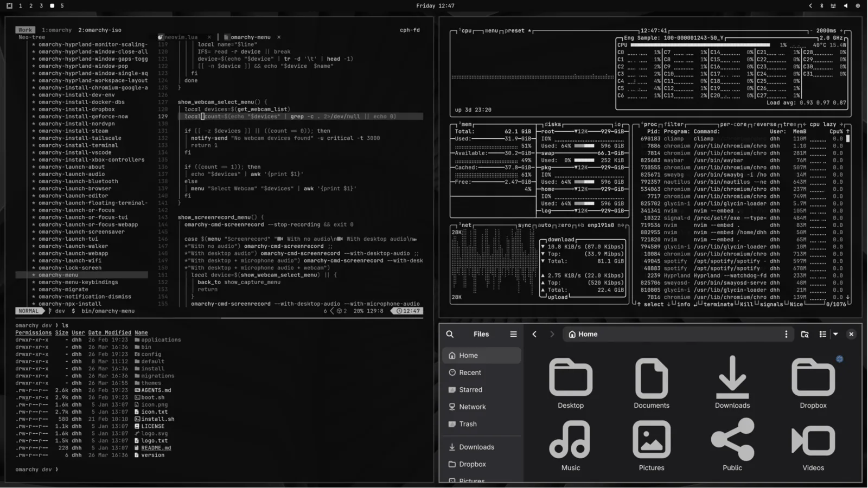Open omarchy-lock-screen in Neo-tree
Viewport: 868px width, 488px height.
click(x=70, y=268)
